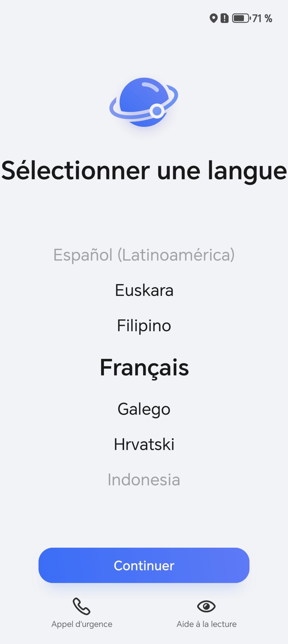Open Aide à la lecture option
Screen dimensions: 288x644
click(207, 624)
